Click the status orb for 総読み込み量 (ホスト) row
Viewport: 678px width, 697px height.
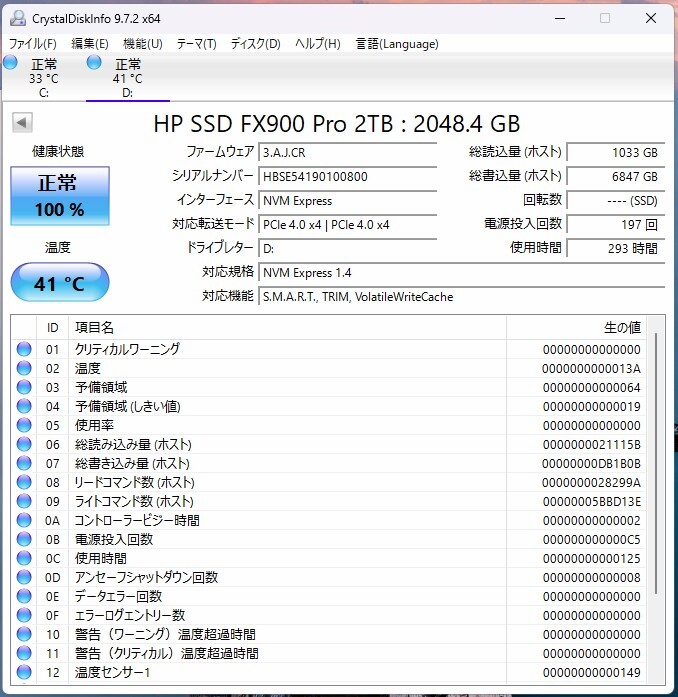tap(24, 445)
